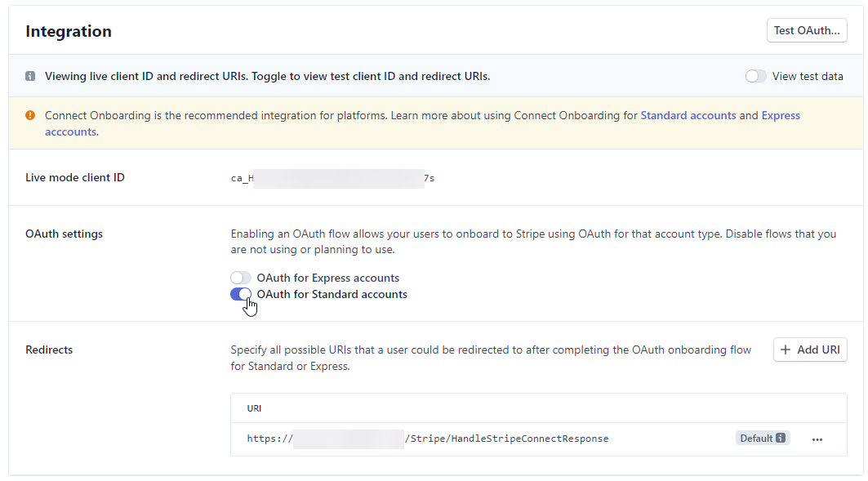Click the Redirects section label

(49, 350)
